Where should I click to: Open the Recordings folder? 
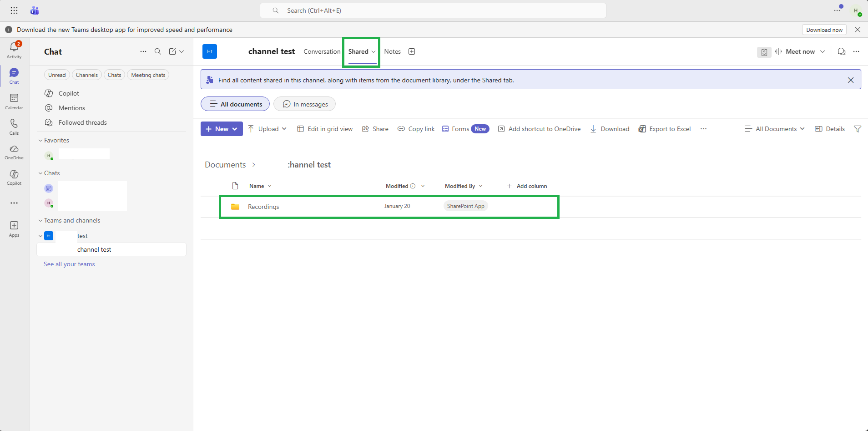[x=263, y=207]
